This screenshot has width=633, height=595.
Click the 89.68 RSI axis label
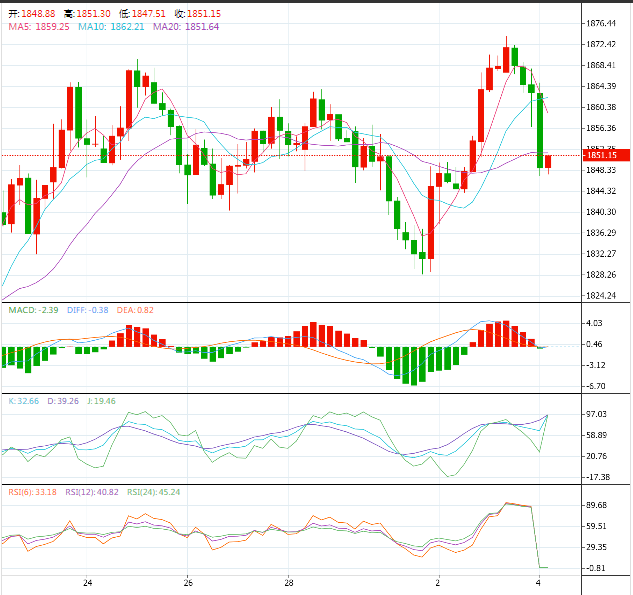point(596,505)
